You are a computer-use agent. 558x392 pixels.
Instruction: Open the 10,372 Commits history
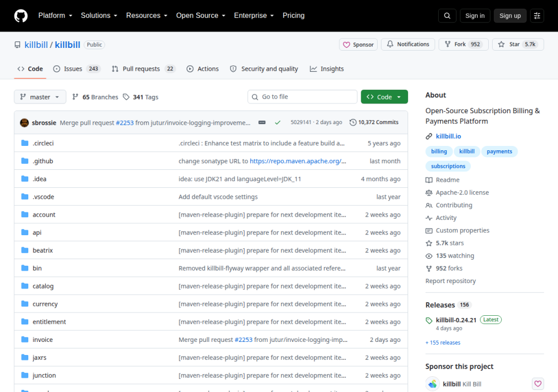point(374,122)
